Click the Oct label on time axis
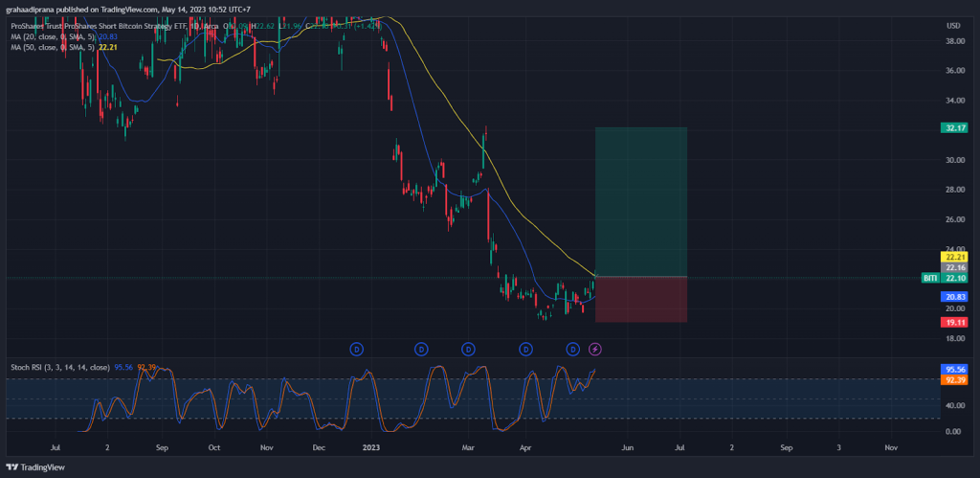Screen dimensions: 980x478 click(214, 448)
